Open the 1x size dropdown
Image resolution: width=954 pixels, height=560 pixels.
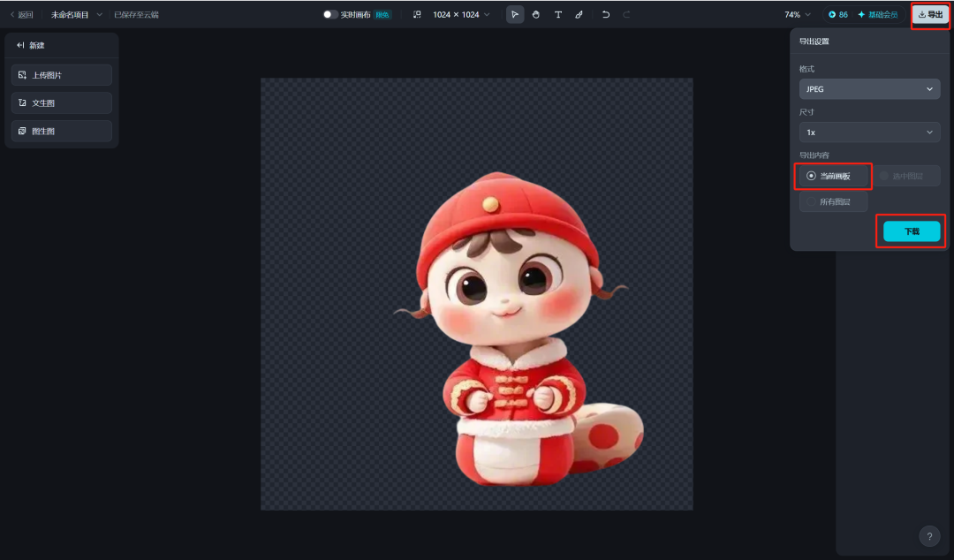pos(869,132)
